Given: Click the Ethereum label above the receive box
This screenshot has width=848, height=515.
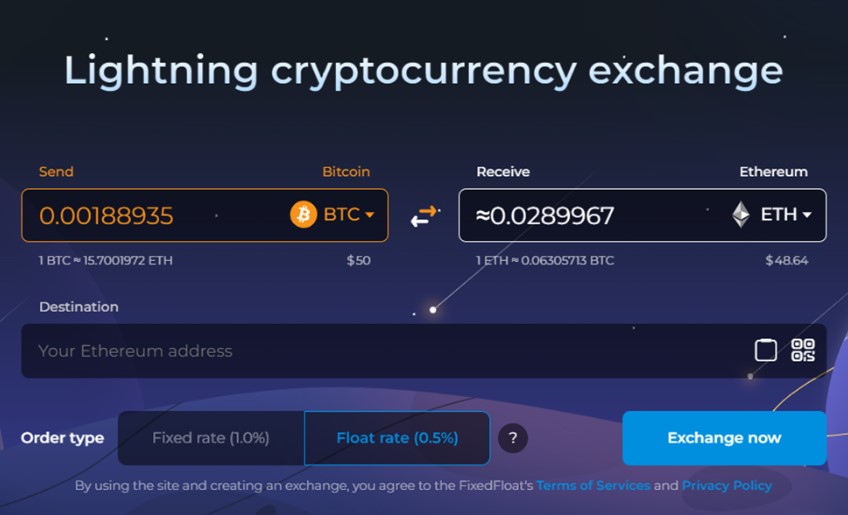Looking at the screenshot, I should click(773, 171).
